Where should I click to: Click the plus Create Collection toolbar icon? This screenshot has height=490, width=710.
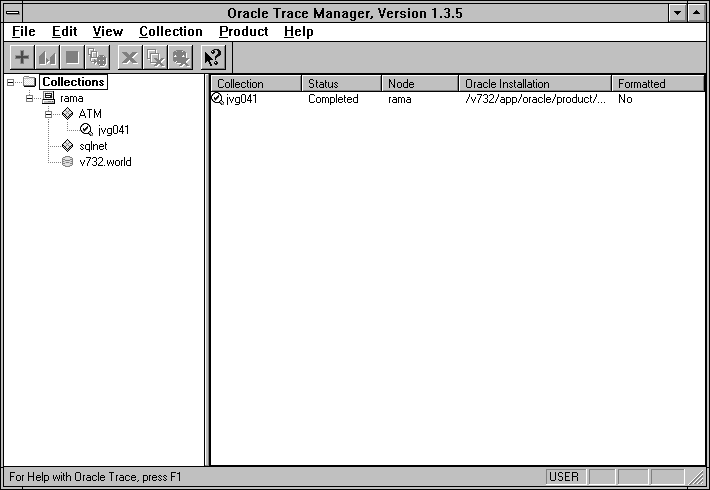coord(22,58)
